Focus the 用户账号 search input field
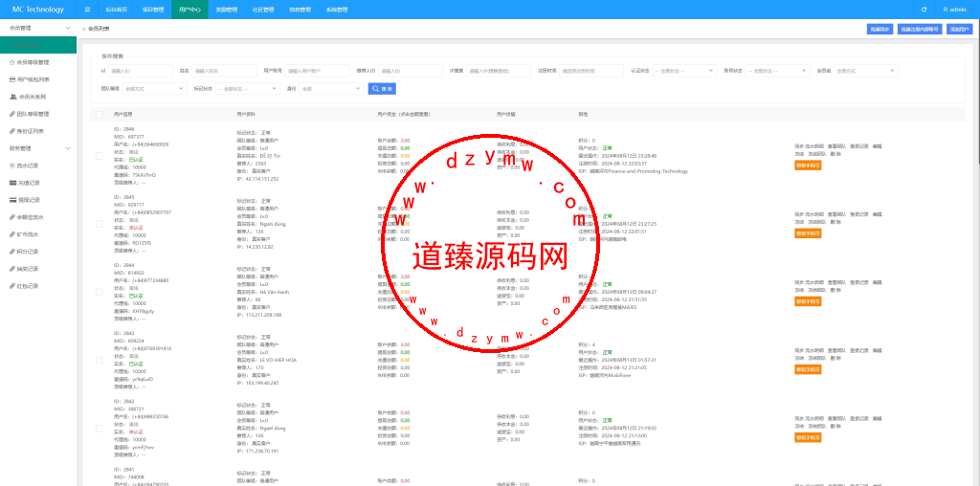 [318, 71]
